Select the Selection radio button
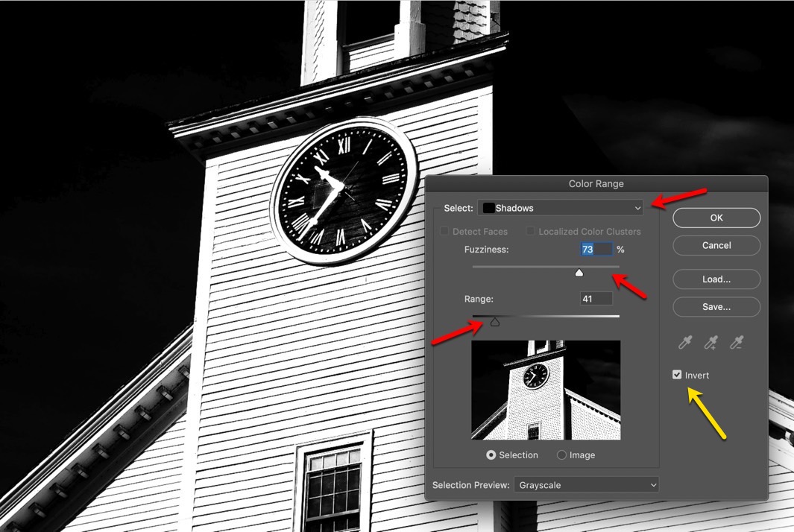This screenshot has width=794, height=532. tap(491, 455)
